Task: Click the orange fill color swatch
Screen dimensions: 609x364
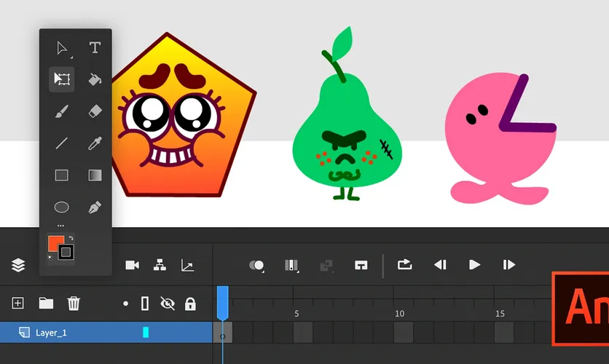Action: pyautogui.click(x=55, y=243)
